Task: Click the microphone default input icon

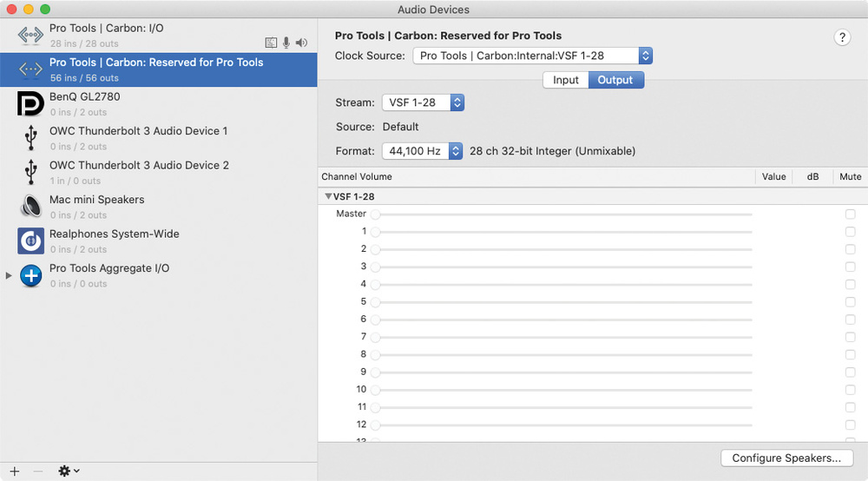Action: [x=286, y=43]
